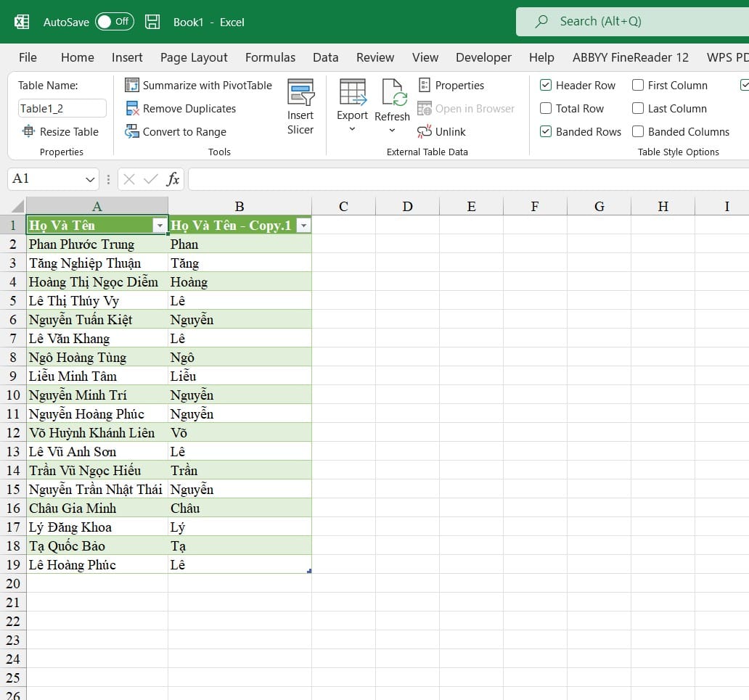
Task: Switch to the Formulas tab
Action: 270,57
